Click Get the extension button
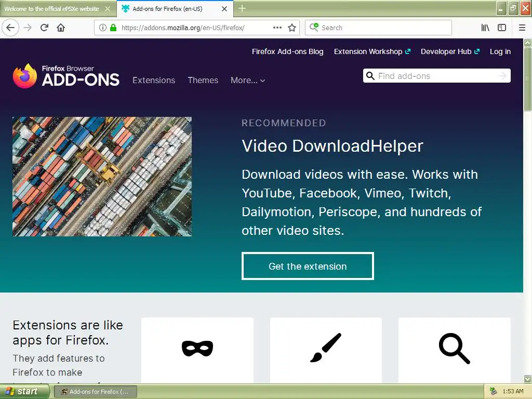 point(308,266)
